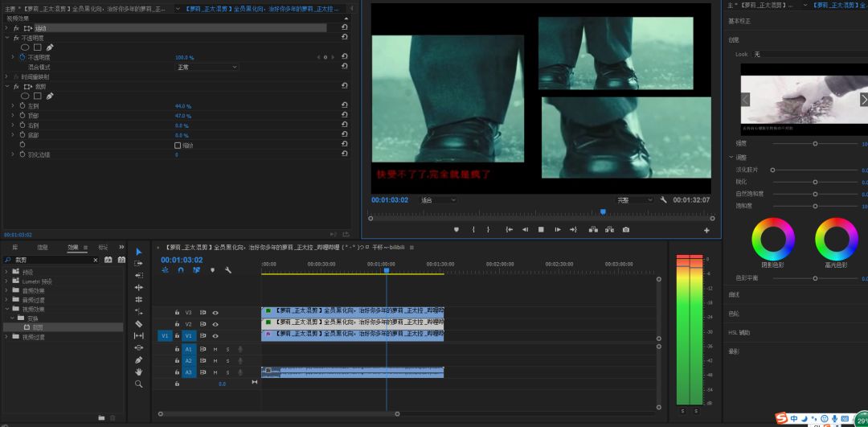Toggle V1 track output eye
This screenshot has width=868, height=427.
point(215,335)
